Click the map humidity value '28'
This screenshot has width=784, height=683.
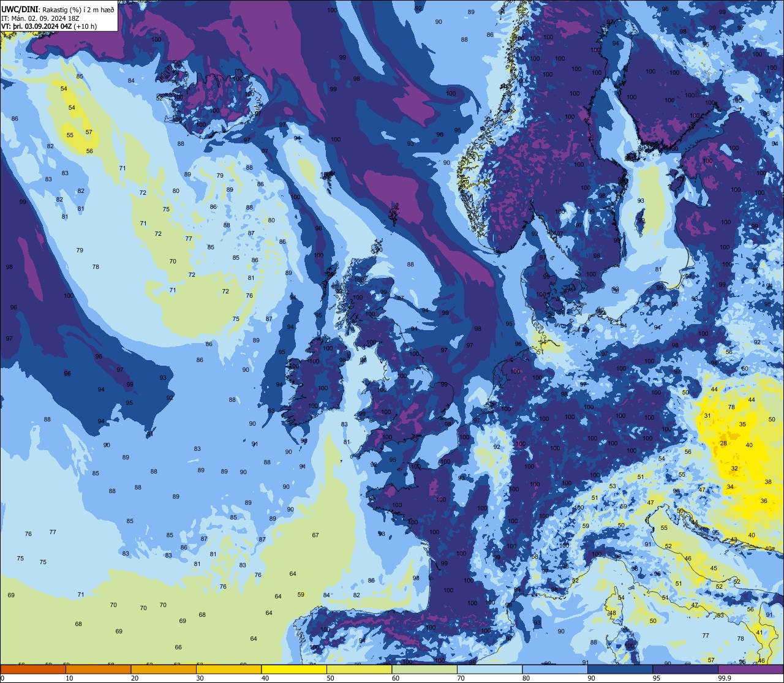(723, 443)
